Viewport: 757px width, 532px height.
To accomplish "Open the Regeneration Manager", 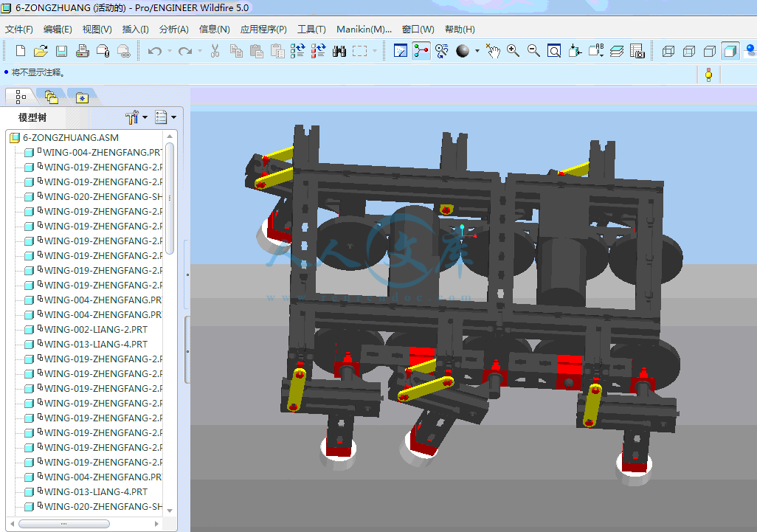I will tap(318, 51).
